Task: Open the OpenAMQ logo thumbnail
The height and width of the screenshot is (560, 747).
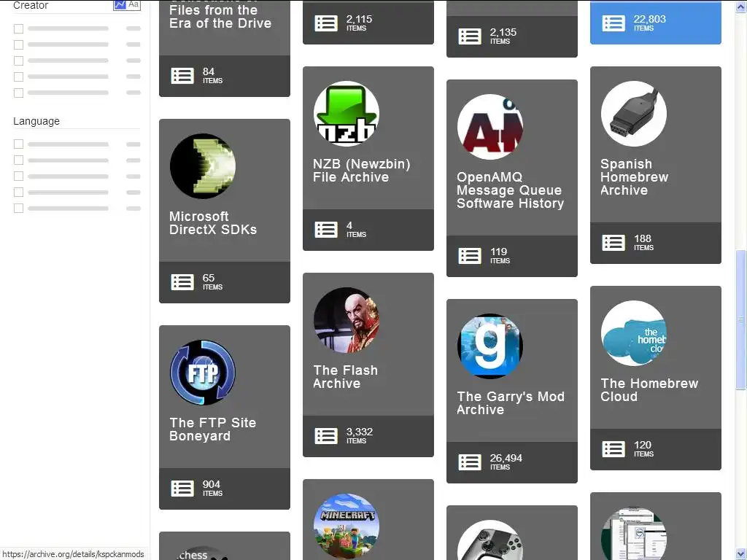Action: (490, 127)
